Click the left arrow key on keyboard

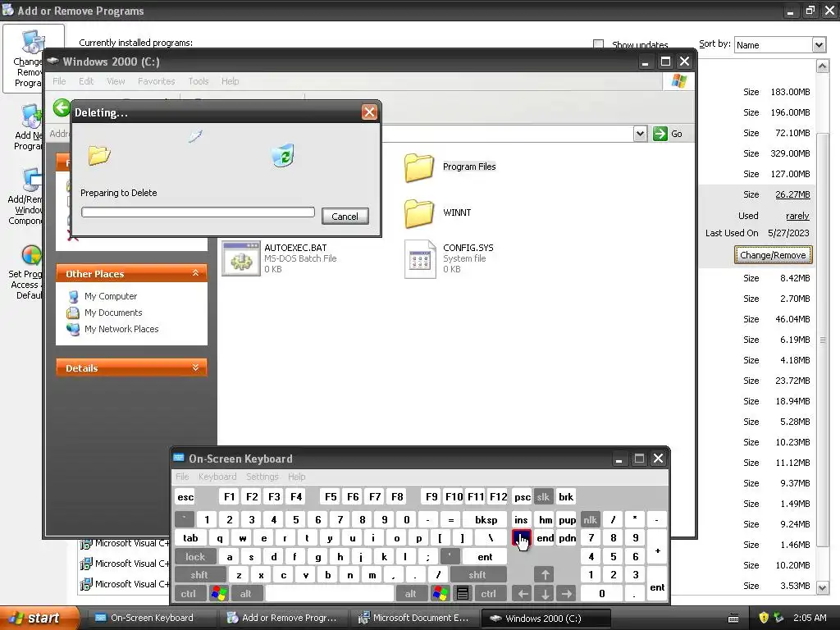523,594
